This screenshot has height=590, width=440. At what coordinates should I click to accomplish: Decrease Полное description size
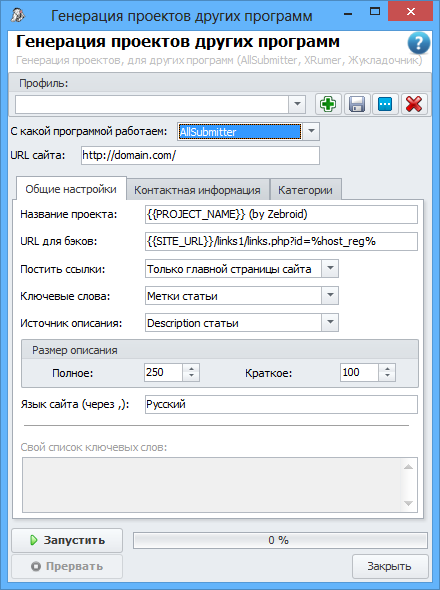coord(191,377)
